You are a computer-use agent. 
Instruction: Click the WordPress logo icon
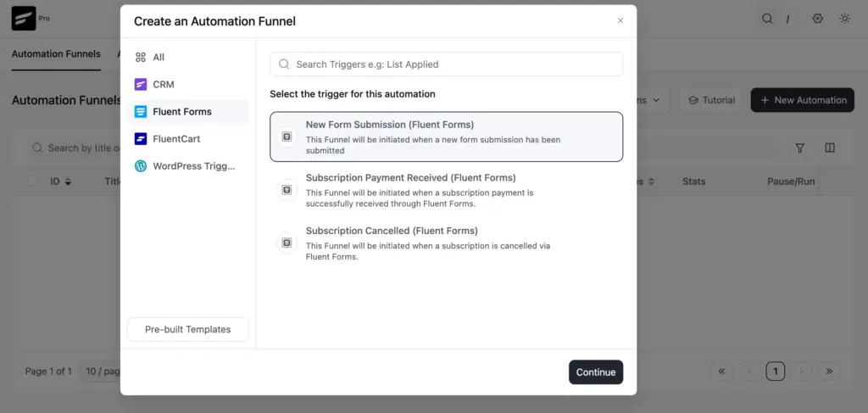[x=141, y=165]
